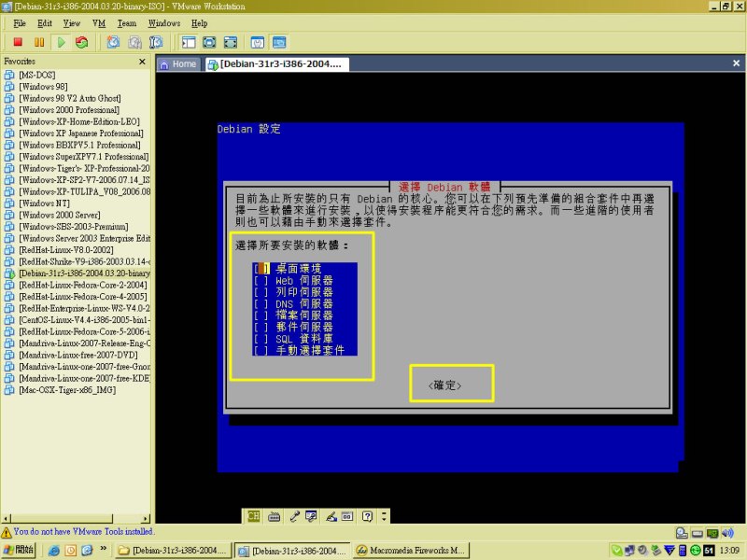Close the current VM tab
The height and width of the screenshot is (560, 747).
(736, 63)
